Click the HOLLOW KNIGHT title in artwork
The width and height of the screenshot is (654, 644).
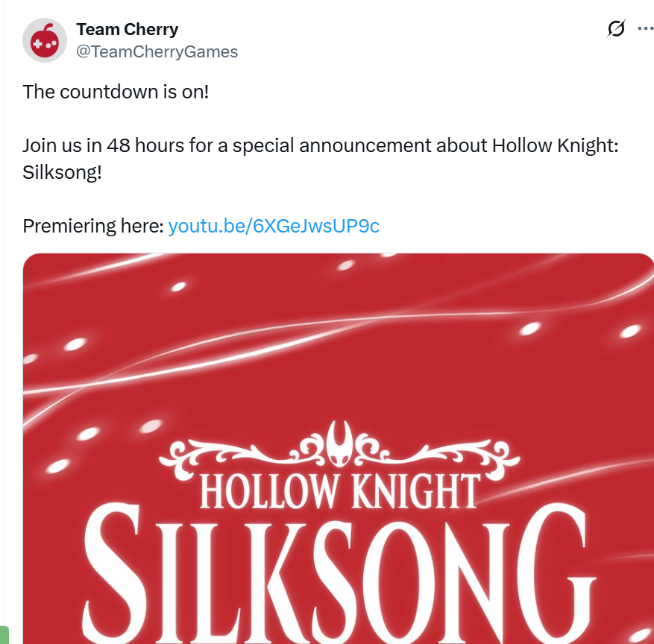coord(340,491)
